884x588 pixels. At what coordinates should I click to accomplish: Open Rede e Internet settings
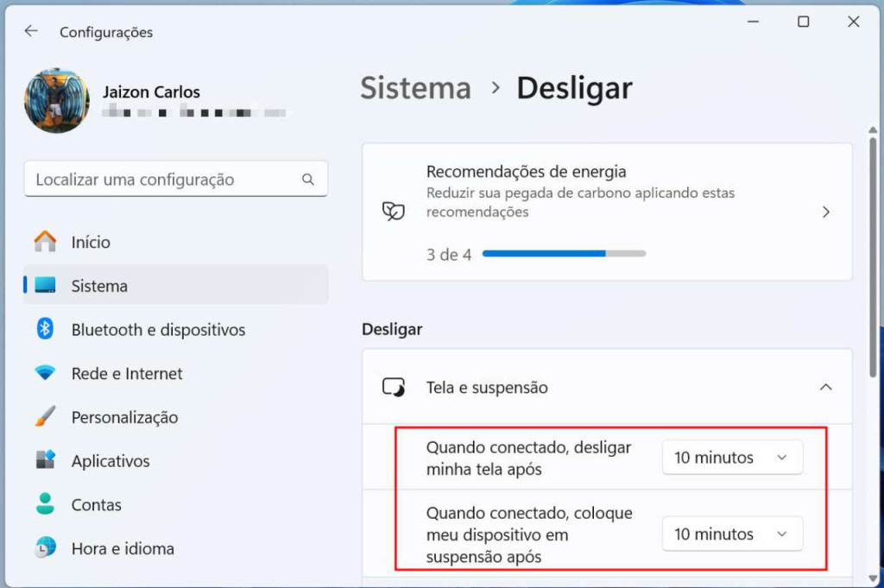pos(45,373)
